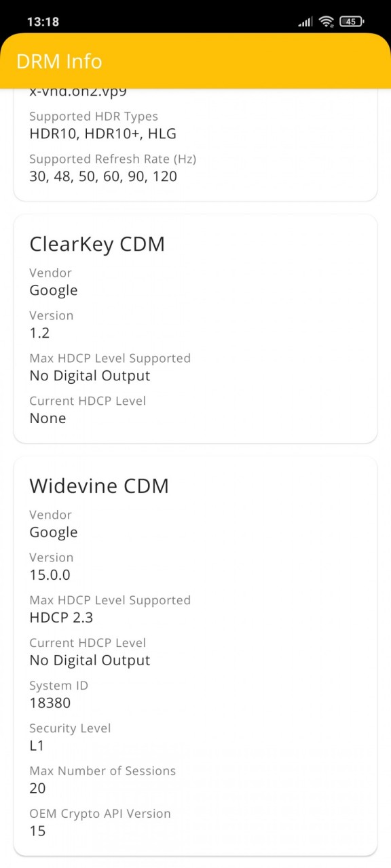This screenshot has height=868, width=391.
Task: Tap the Supported Refresh Rate values
Action: coord(103,176)
